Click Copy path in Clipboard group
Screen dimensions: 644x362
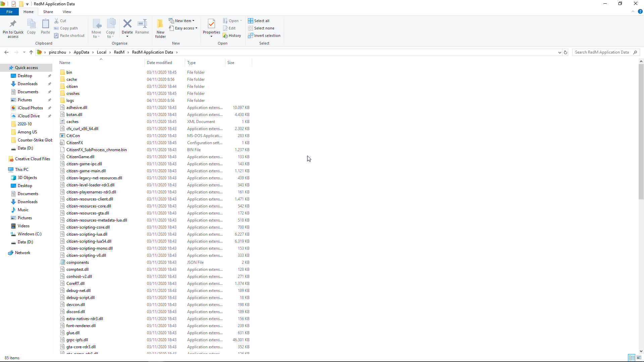coord(66,28)
